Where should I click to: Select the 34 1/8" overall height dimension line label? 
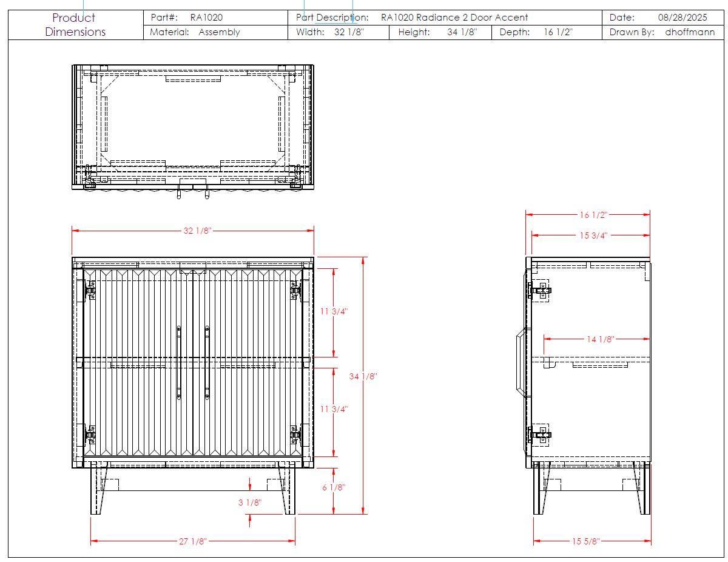point(363,376)
